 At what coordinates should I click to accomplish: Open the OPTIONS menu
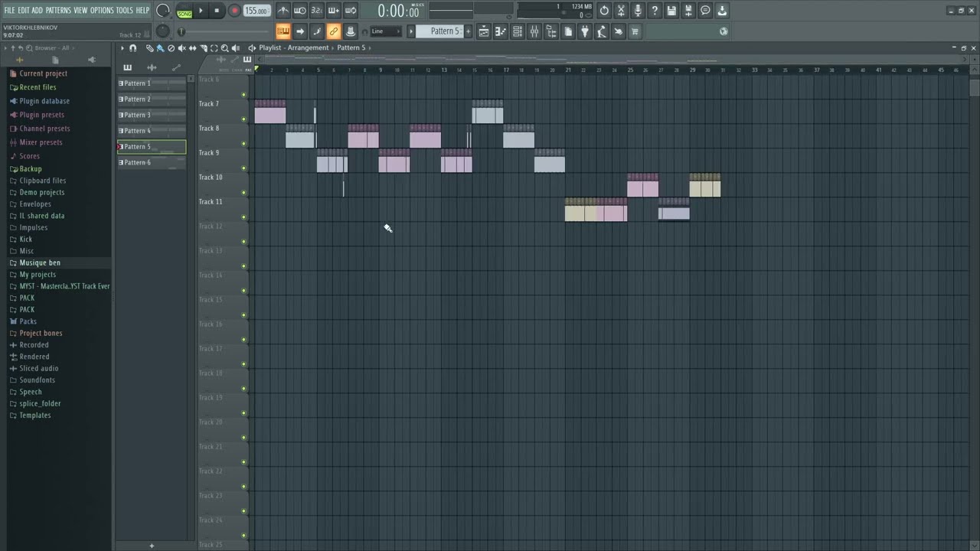(x=102, y=11)
